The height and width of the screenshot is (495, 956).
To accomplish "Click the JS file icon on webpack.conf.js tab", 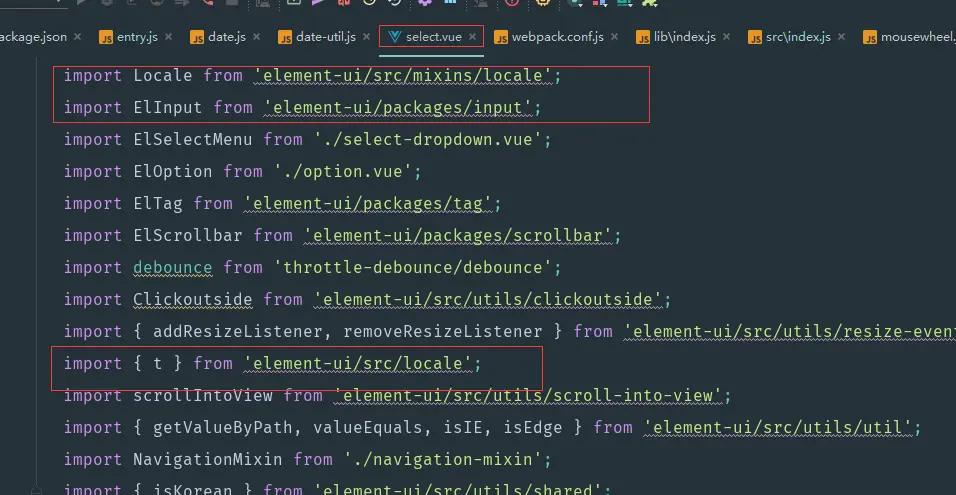I will pyautogui.click(x=501, y=38).
